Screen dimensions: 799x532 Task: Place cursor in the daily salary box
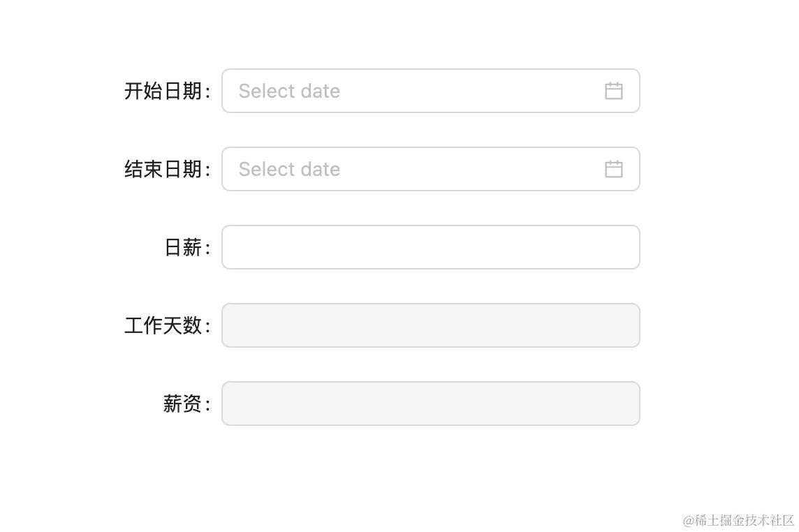tap(430, 247)
